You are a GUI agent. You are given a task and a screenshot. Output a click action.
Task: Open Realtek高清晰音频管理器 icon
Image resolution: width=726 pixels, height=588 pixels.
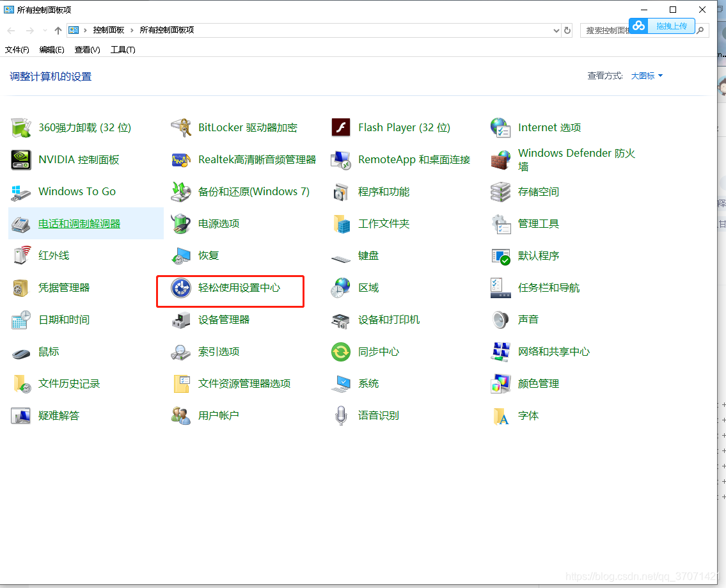click(x=180, y=160)
